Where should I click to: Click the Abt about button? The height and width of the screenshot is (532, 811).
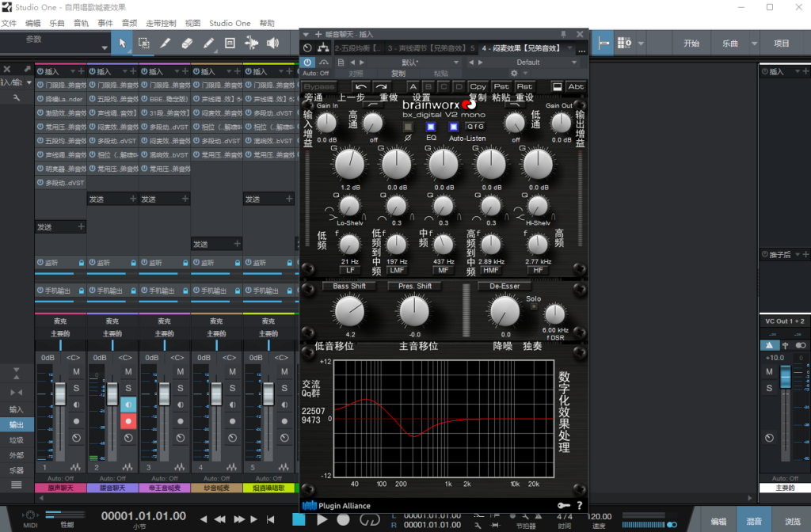576,87
